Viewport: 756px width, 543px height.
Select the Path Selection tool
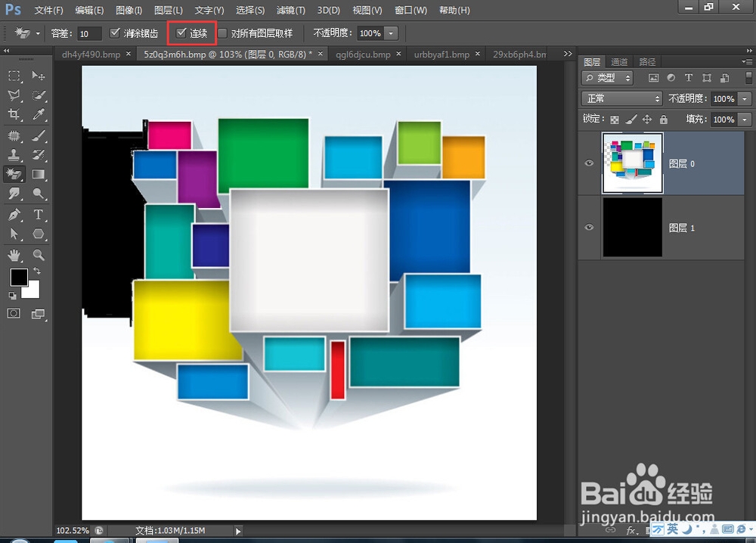coord(14,234)
